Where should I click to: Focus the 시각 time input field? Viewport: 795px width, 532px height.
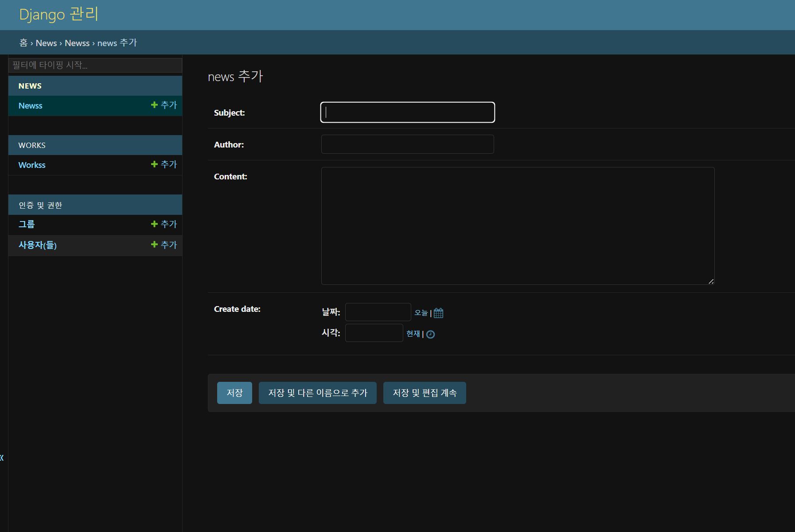pos(374,333)
